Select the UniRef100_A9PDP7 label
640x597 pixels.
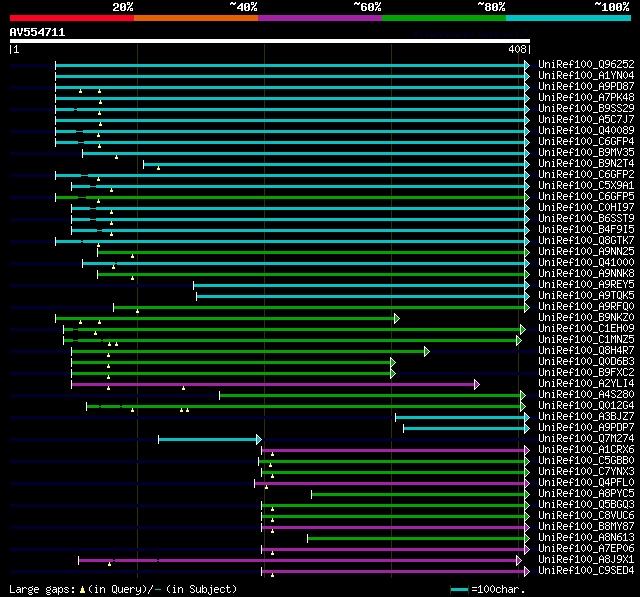(x=586, y=428)
